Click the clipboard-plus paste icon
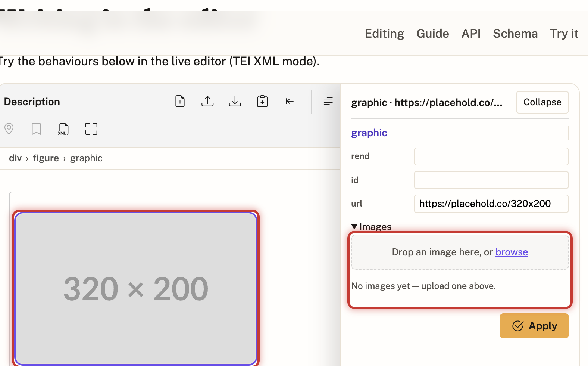Screen dimensions: 588x366 (262, 101)
